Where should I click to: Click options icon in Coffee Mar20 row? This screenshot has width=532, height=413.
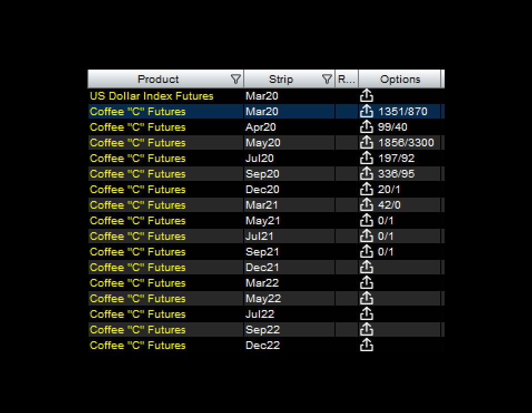tap(366, 111)
